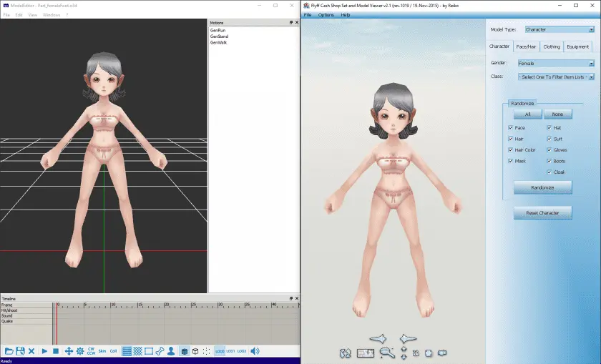Expand the Gender dropdown
This screenshot has width=601, height=364.
[x=556, y=63]
